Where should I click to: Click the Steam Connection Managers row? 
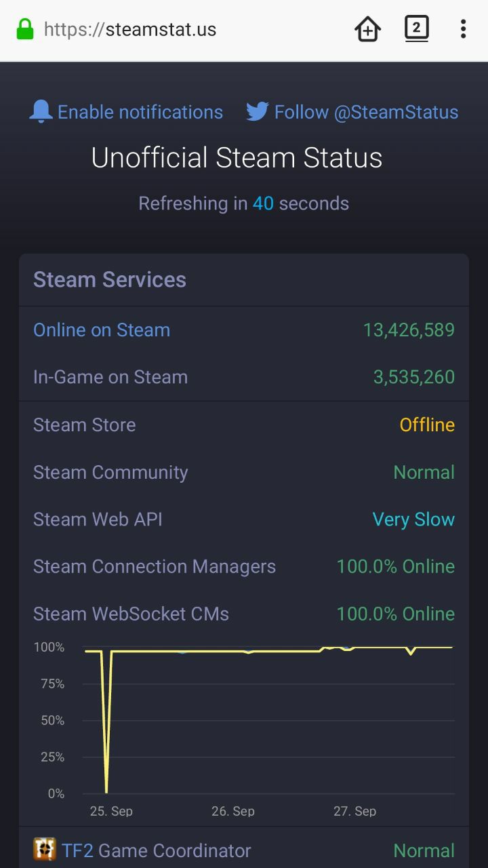244,566
